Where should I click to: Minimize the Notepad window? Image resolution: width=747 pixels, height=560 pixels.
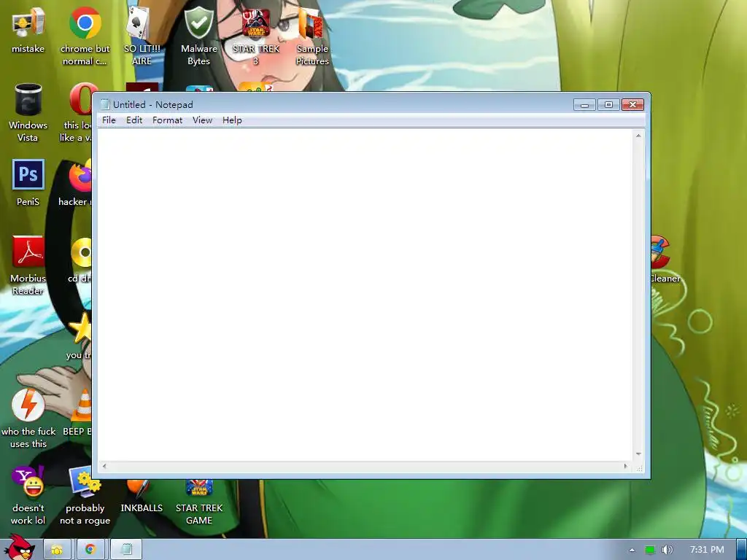(584, 105)
